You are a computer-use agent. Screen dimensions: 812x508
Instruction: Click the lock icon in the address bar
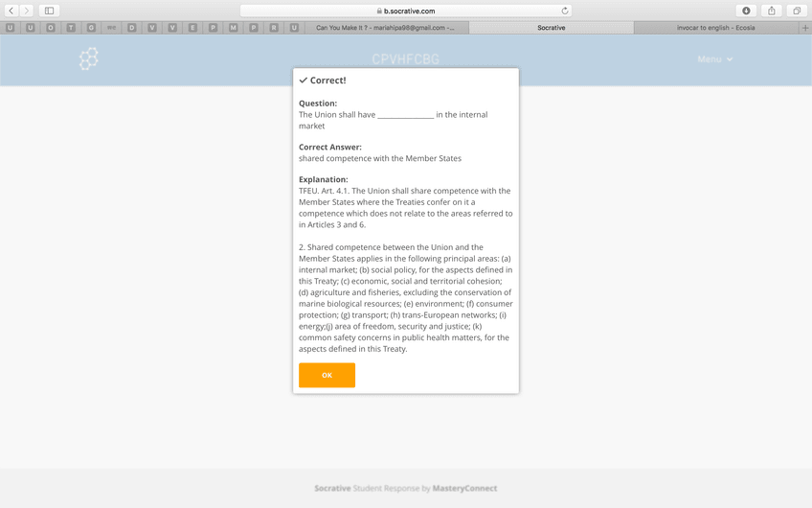click(379, 11)
